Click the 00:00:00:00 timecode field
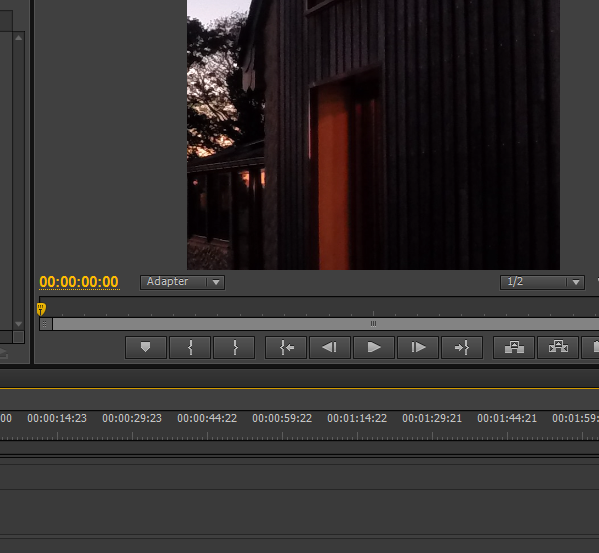The width and height of the screenshot is (599, 553). pyautogui.click(x=79, y=282)
